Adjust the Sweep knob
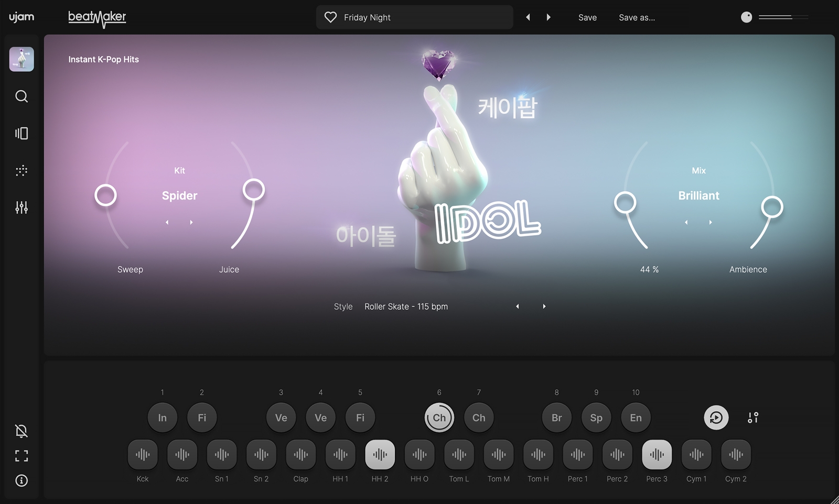The height and width of the screenshot is (504, 839). 106,194
